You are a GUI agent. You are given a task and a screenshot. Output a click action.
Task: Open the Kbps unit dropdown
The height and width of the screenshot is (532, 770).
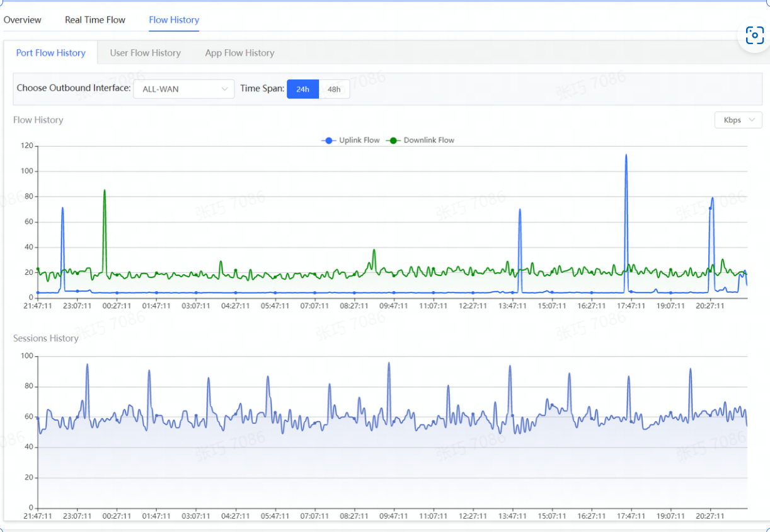[x=738, y=120]
